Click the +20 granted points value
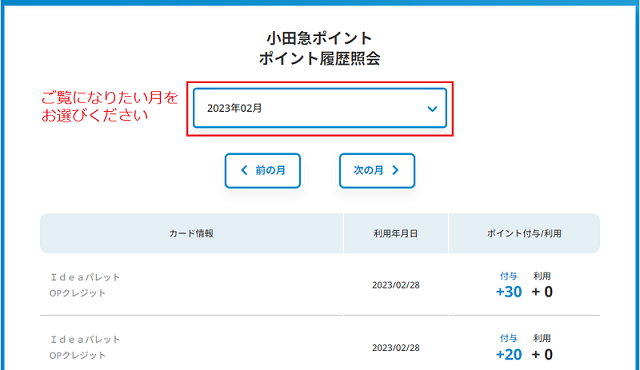This screenshot has width=640, height=370. point(509,354)
